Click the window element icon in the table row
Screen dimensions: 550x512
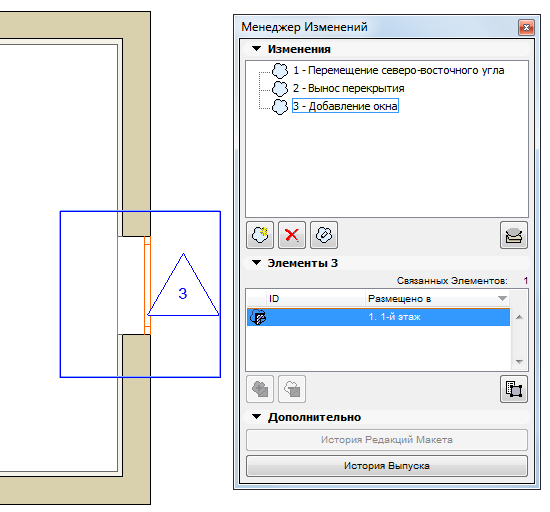click(x=258, y=317)
